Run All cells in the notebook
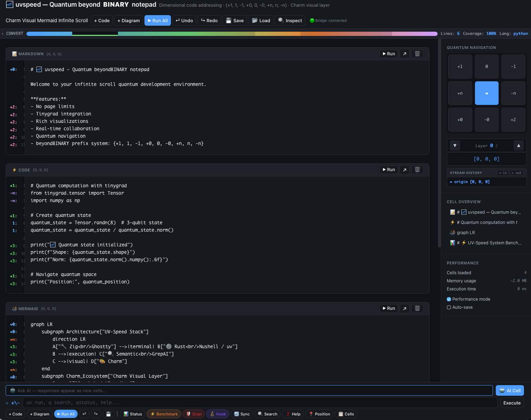Image resolution: width=531 pixels, height=420 pixels. pyautogui.click(x=158, y=20)
